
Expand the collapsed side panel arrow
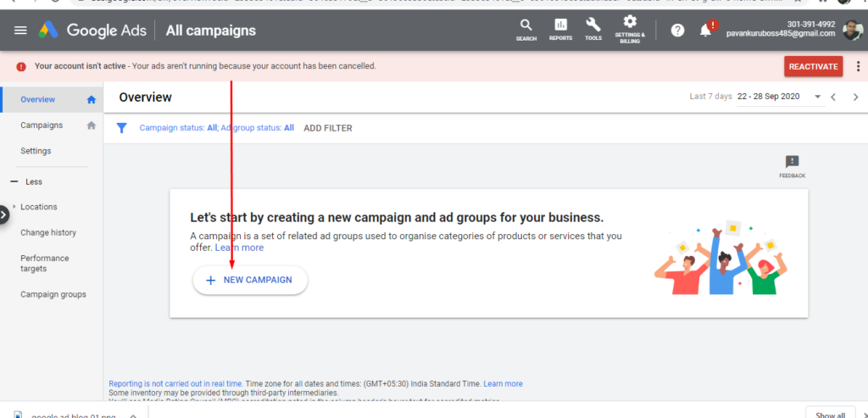click(4, 215)
